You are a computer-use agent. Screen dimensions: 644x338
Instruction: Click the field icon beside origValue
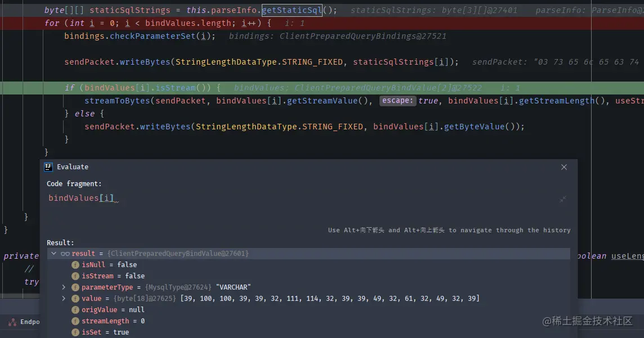pos(75,310)
